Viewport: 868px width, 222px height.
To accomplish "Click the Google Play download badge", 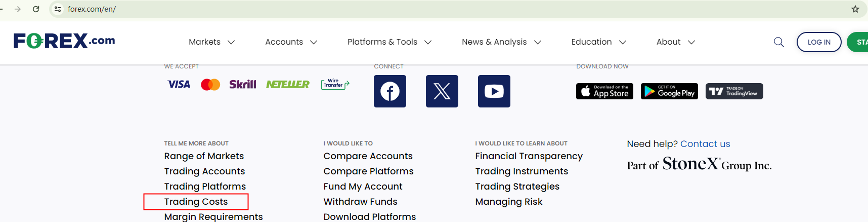I will click(669, 91).
